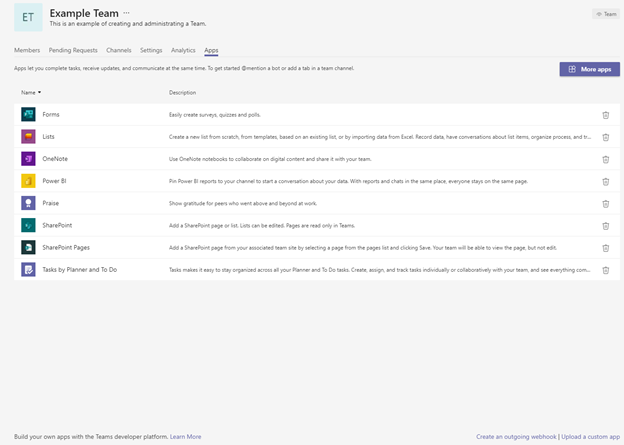Click the Lists app icon
Image resolution: width=624 pixels, height=445 pixels.
(28, 137)
